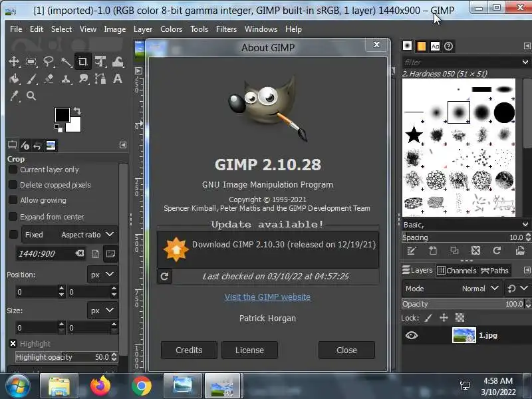This screenshot has height=399, width=532.
Task: Open the Colors menu
Action: (x=171, y=29)
